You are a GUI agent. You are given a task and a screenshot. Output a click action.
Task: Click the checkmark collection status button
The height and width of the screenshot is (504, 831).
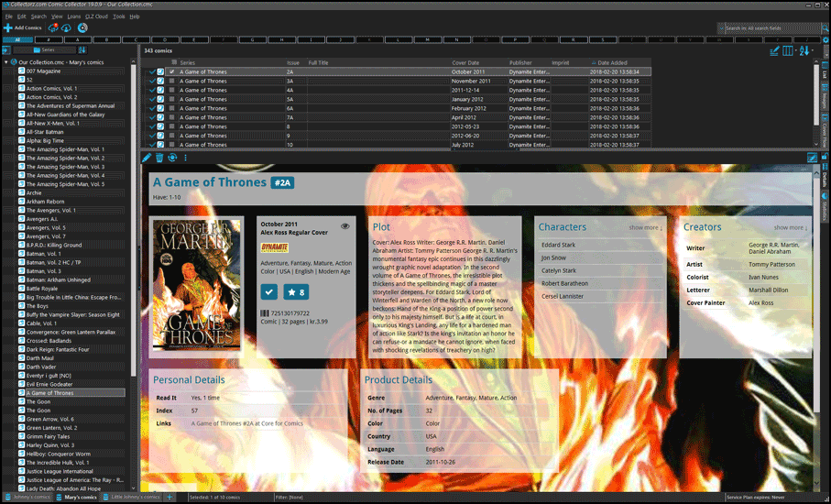coord(269,292)
